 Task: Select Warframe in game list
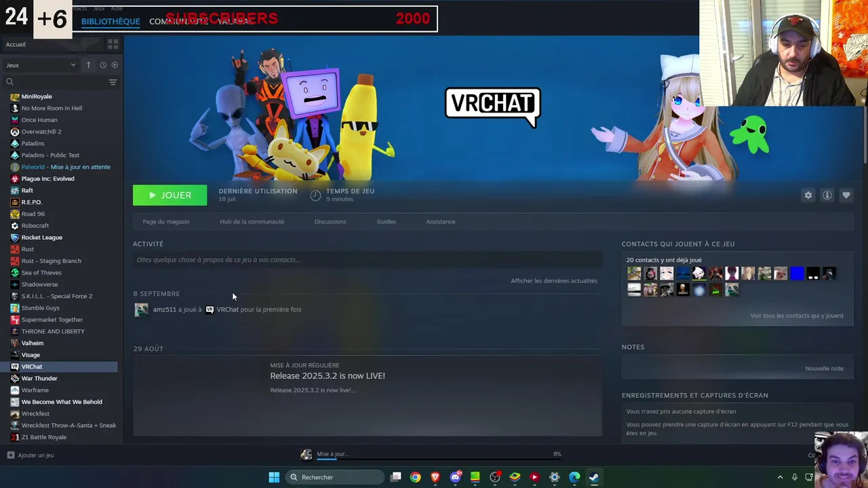35,390
